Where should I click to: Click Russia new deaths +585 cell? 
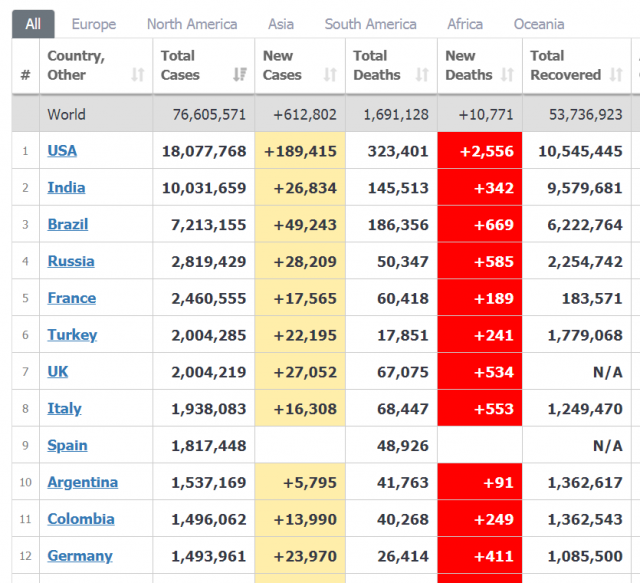coord(480,261)
